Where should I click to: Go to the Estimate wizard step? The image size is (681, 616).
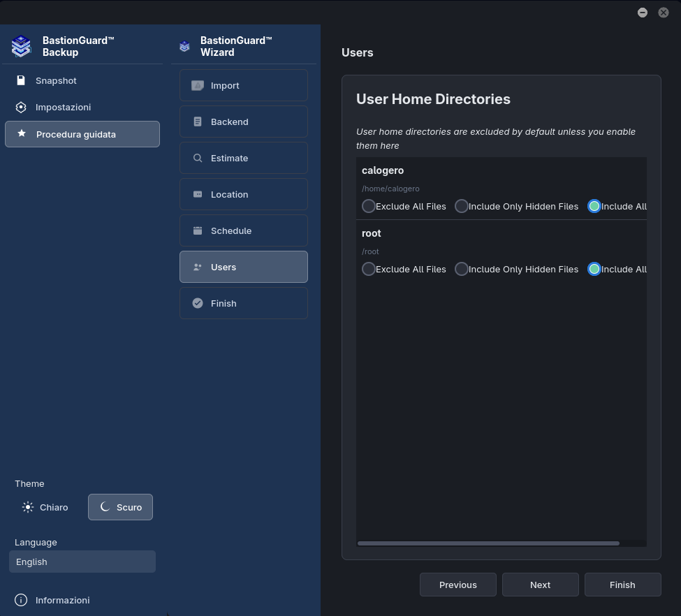[244, 158]
